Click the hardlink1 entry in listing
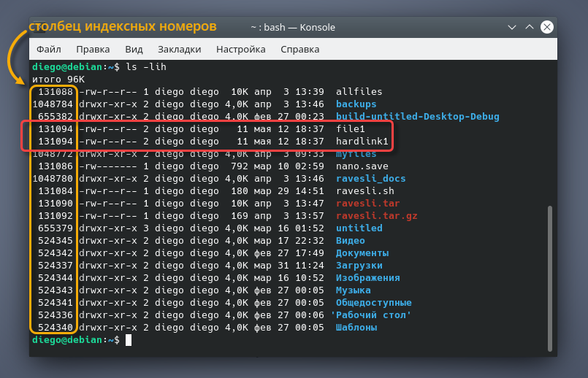 (362, 142)
